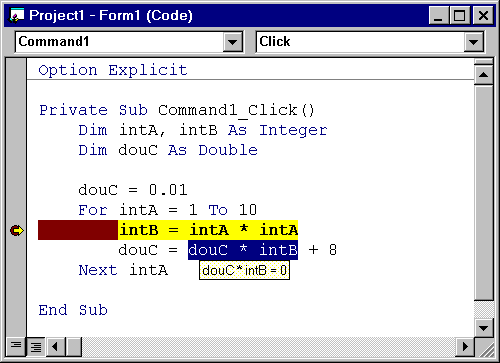
Task: Minimize the Form1 code window
Action: coord(438,15)
